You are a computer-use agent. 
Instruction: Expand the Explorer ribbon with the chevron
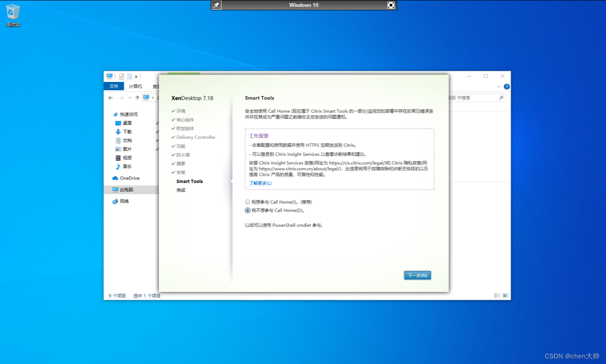click(499, 87)
